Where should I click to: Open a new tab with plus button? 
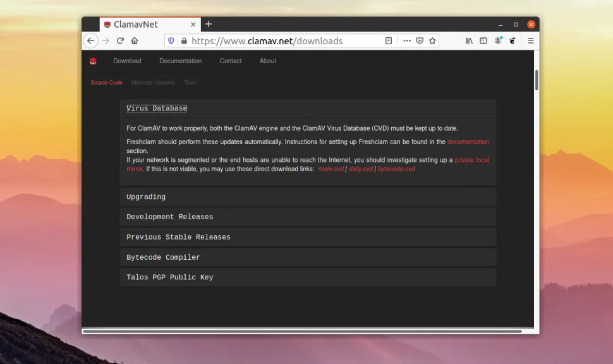209,24
